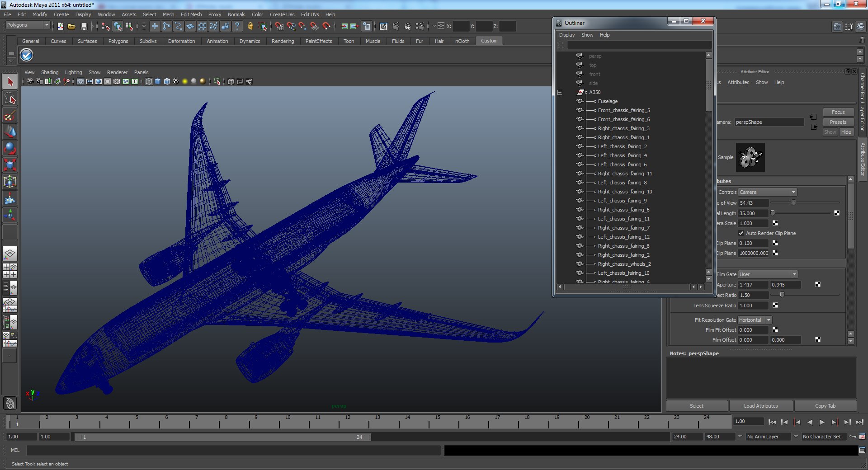The image size is (868, 470).
Task: Open Fit Resolution Gate Horizontal dropdown
Action: pos(755,320)
